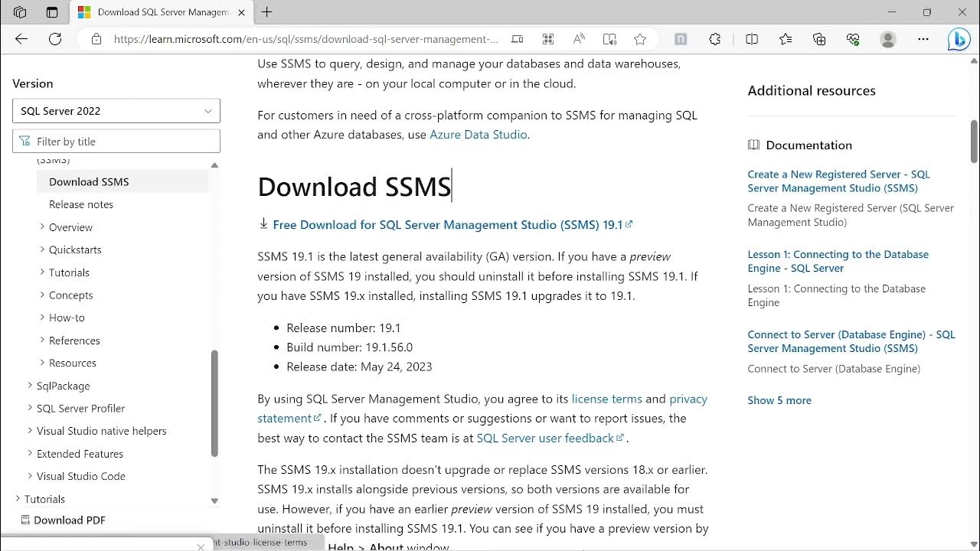Click the Download SSMS heading
The image size is (980, 551).
pyautogui.click(x=354, y=187)
